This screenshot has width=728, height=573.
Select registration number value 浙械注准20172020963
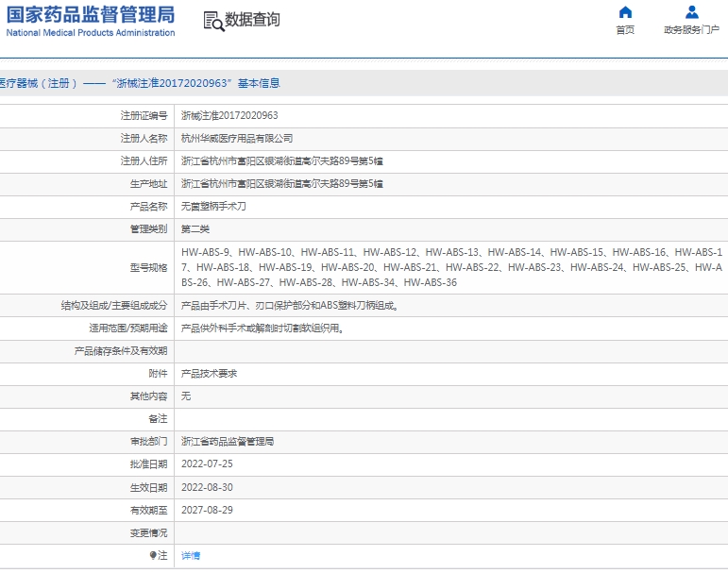[229, 115]
